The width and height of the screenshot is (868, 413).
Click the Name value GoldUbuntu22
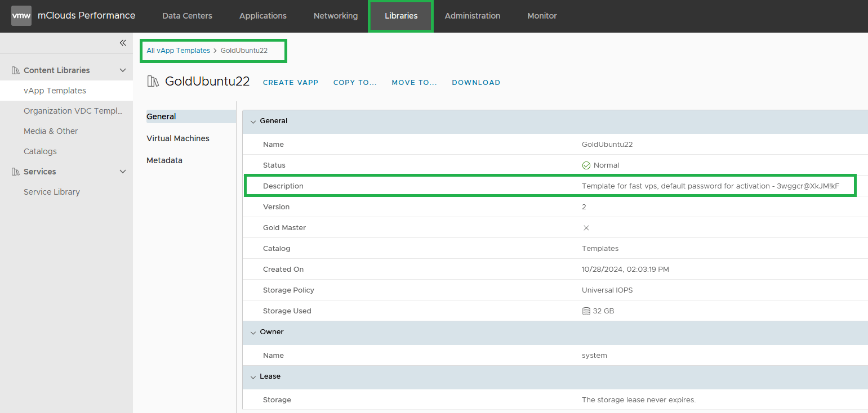[x=607, y=145]
